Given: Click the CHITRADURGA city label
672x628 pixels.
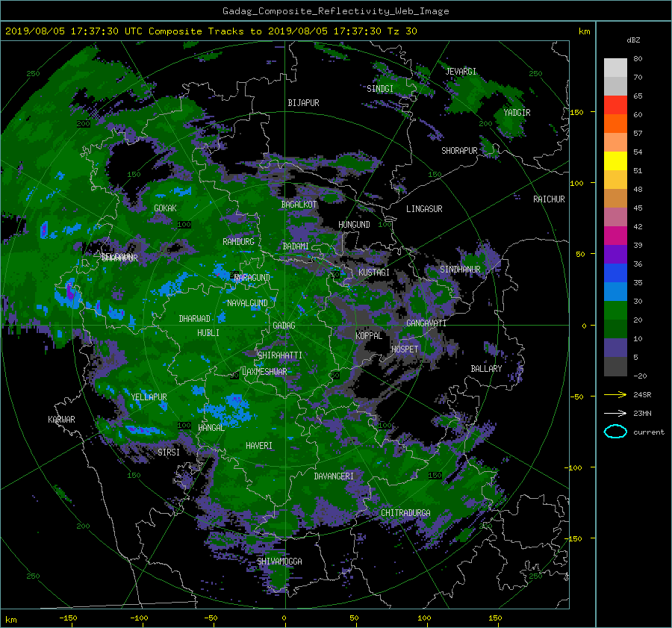Looking at the screenshot, I should (406, 513).
